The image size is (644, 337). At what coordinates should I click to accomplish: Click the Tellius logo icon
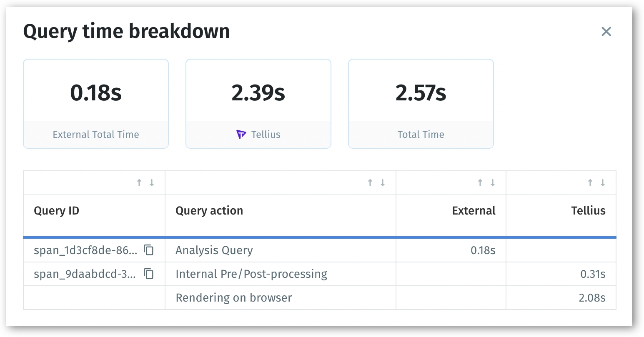click(x=241, y=135)
